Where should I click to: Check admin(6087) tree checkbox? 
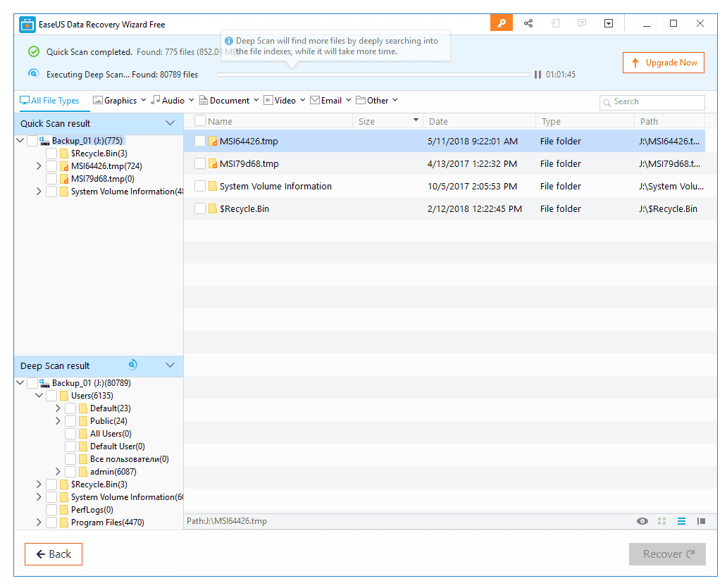[x=70, y=472]
